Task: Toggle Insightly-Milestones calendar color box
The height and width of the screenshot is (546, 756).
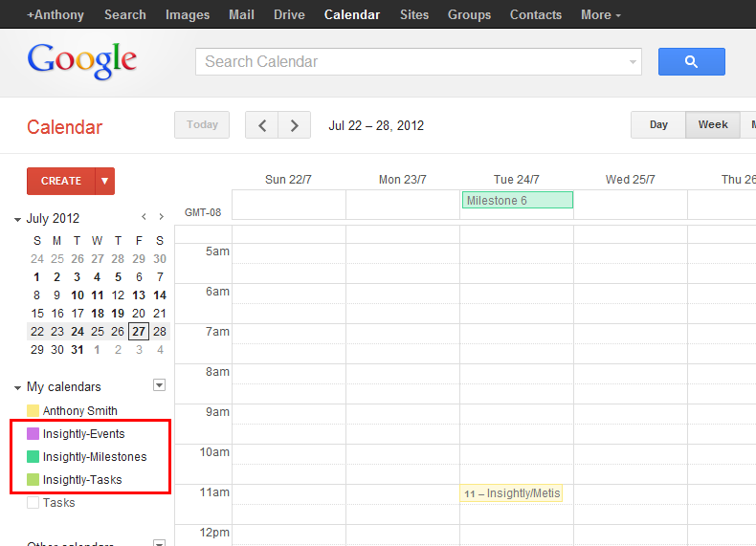Action: (x=33, y=456)
